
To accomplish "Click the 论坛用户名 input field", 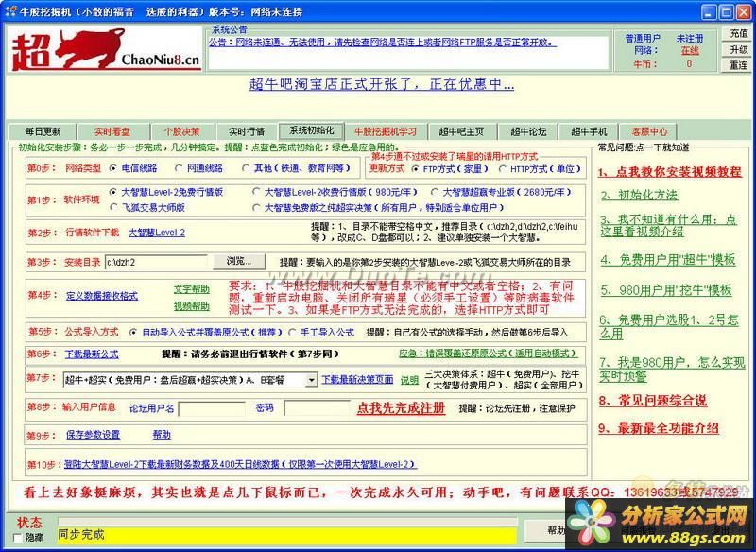I will click(x=212, y=408).
